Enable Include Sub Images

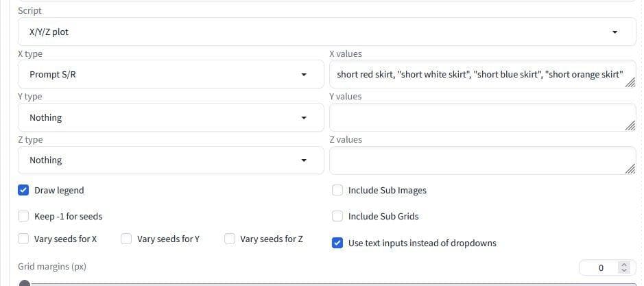(338, 190)
